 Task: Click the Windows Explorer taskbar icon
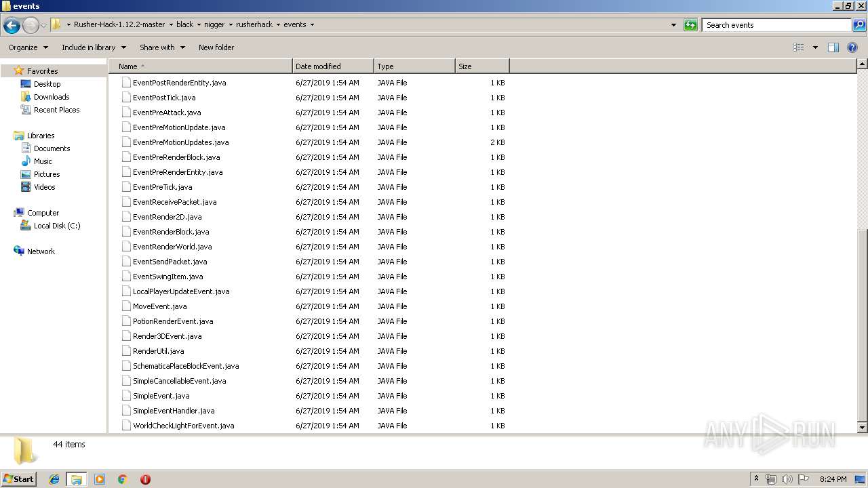click(77, 479)
